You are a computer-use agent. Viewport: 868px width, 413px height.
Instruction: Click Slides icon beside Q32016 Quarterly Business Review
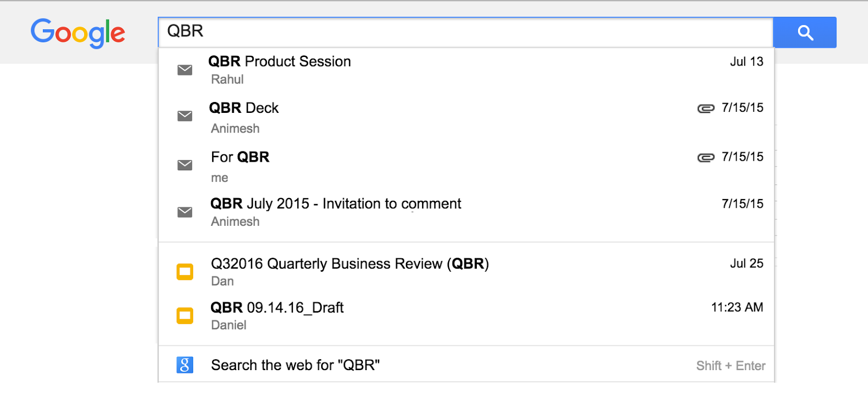tap(185, 271)
